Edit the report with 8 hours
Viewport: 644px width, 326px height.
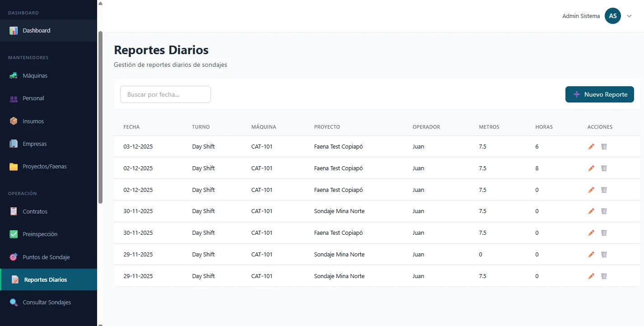coord(591,168)
